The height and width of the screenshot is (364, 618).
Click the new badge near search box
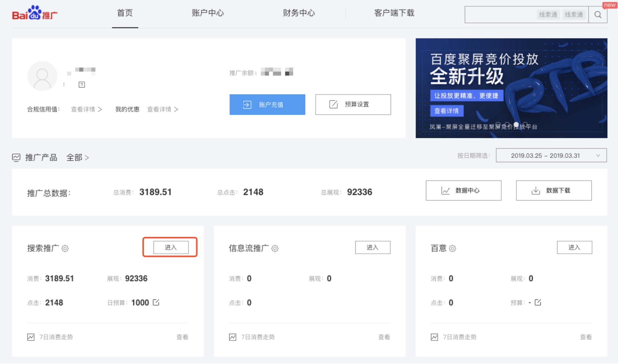(609, 5)
